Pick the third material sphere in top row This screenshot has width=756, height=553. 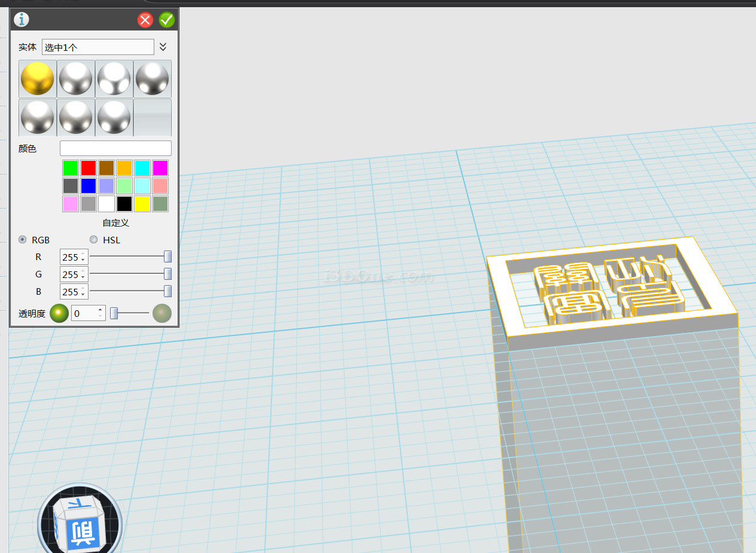[114, 79]
